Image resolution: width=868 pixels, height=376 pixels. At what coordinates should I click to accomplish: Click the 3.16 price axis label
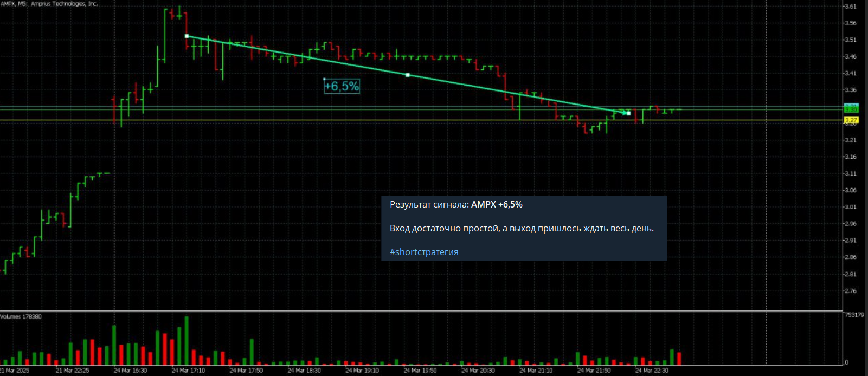(850, 157)
